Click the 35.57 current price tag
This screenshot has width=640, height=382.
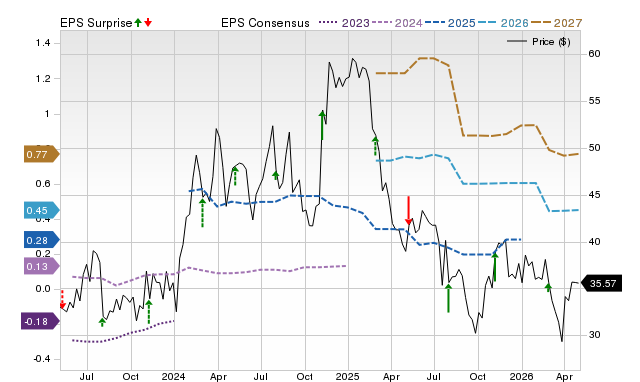[601, 283]
